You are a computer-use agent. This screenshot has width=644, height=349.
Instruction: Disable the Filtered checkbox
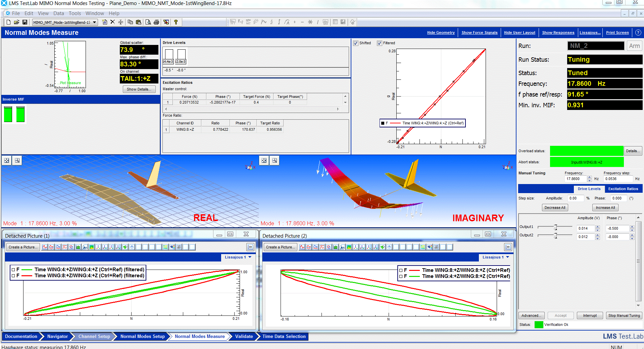[x=380, y=43]
